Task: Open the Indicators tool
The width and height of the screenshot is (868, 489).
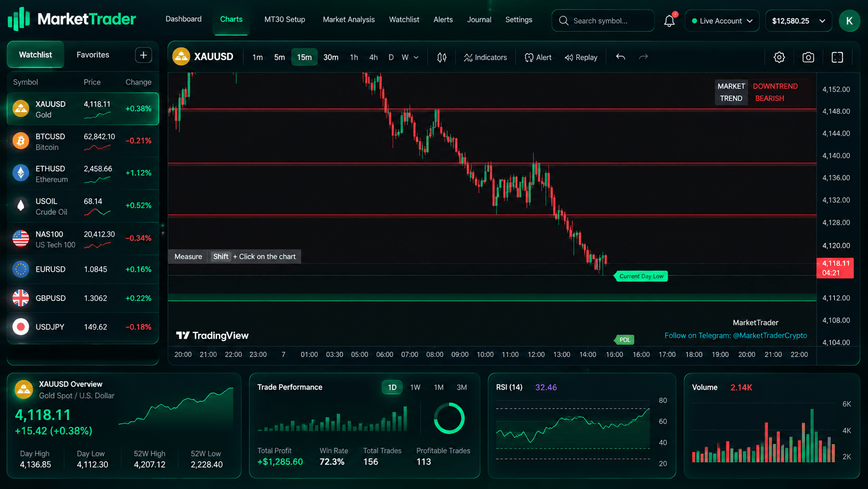Action: 485,57
